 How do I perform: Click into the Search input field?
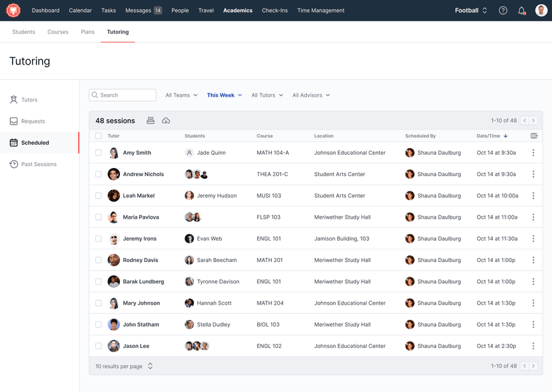[x=126, y=95]
